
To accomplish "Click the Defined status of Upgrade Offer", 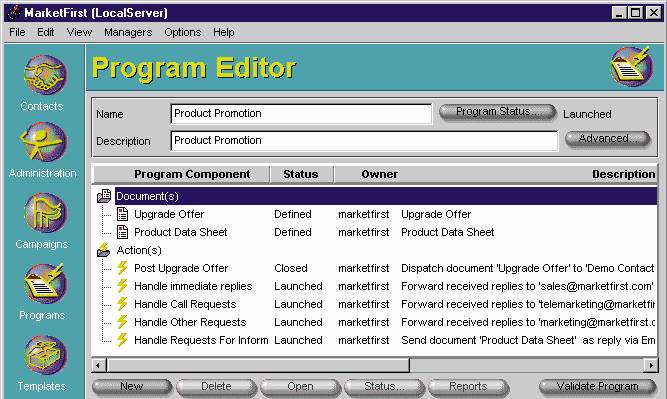I will (293, 214).
